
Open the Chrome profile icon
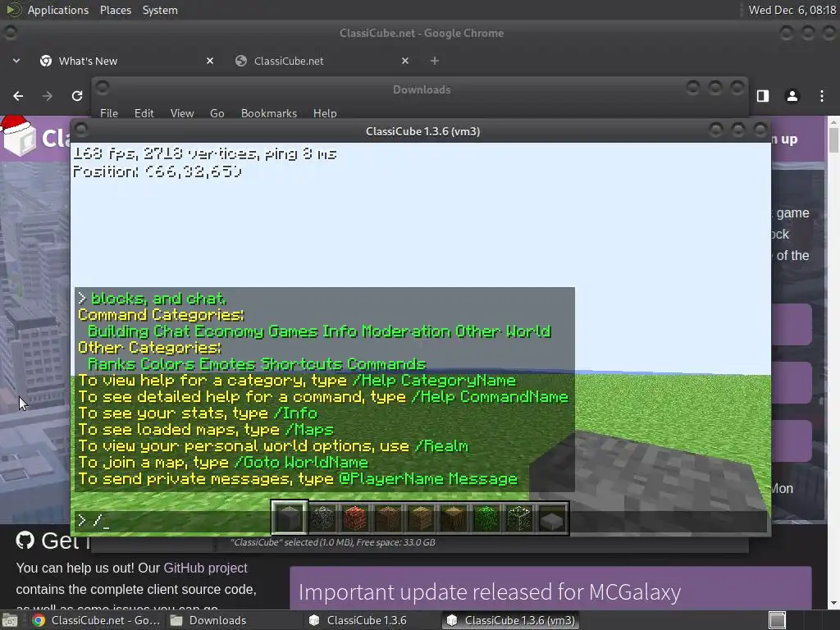point(792,96)
